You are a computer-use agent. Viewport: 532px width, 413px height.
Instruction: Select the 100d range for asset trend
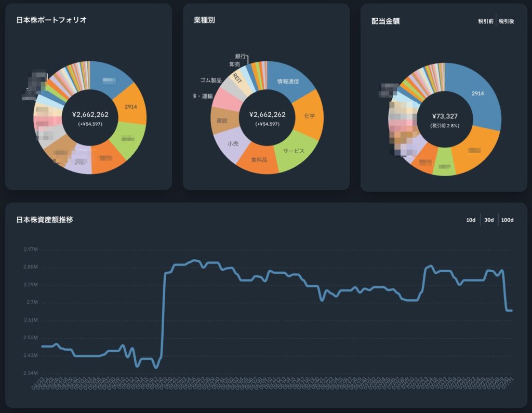[x=506, y=220]
